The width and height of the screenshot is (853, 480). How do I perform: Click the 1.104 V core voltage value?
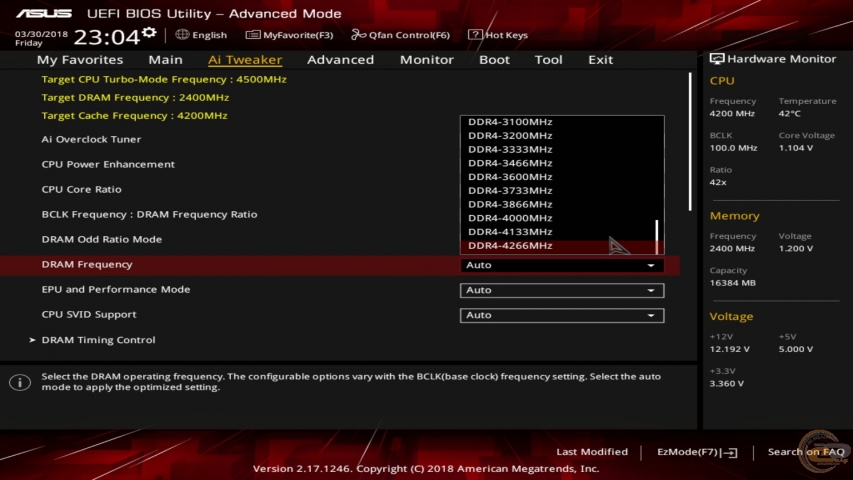(796, 148)
